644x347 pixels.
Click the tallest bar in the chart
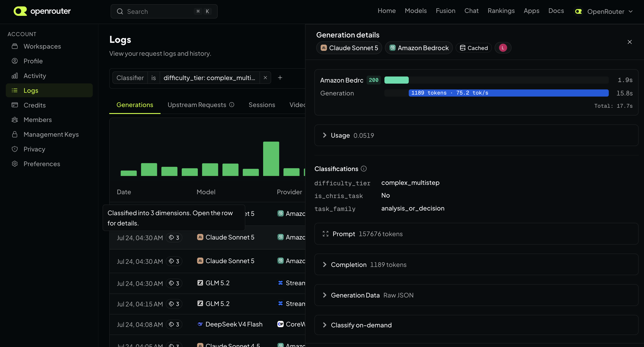[271, 159]
